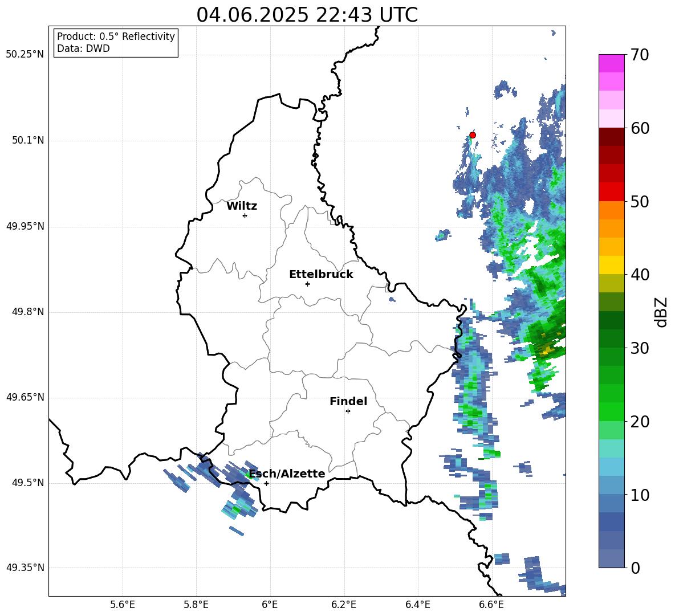
Task: Click the yellow colorbar segment above 40
Action: tap(611, 265)
